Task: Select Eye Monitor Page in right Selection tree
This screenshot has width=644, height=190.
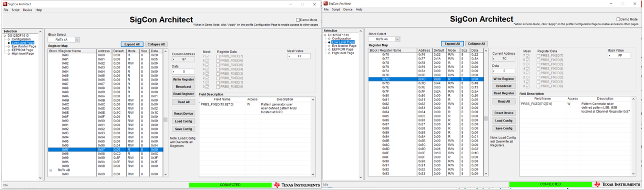Action: point(344,46)
